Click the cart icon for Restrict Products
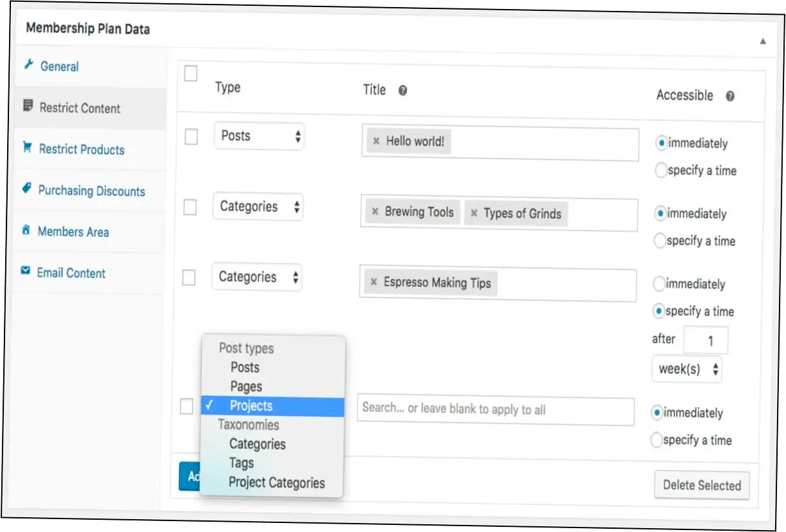 point(27,148)
